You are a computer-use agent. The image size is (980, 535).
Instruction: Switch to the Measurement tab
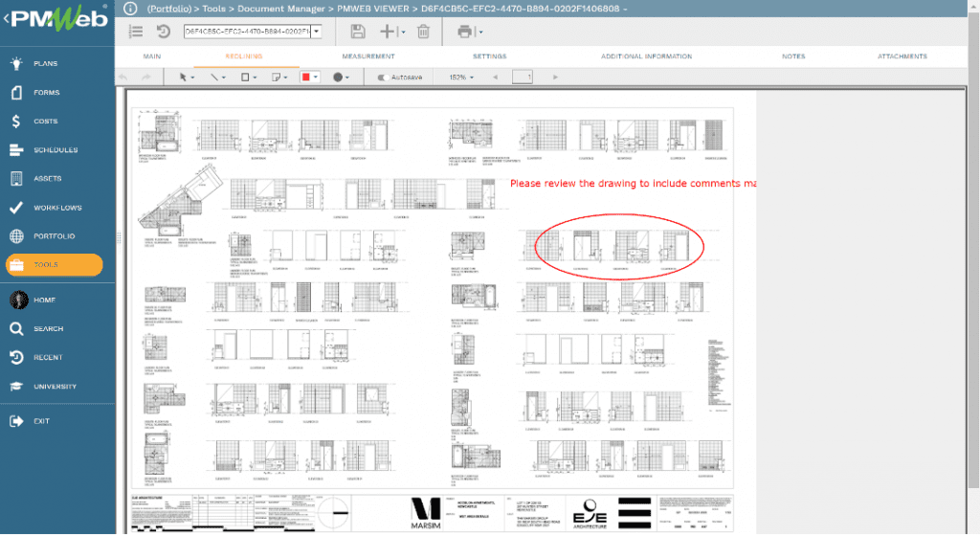pos(368,56)
